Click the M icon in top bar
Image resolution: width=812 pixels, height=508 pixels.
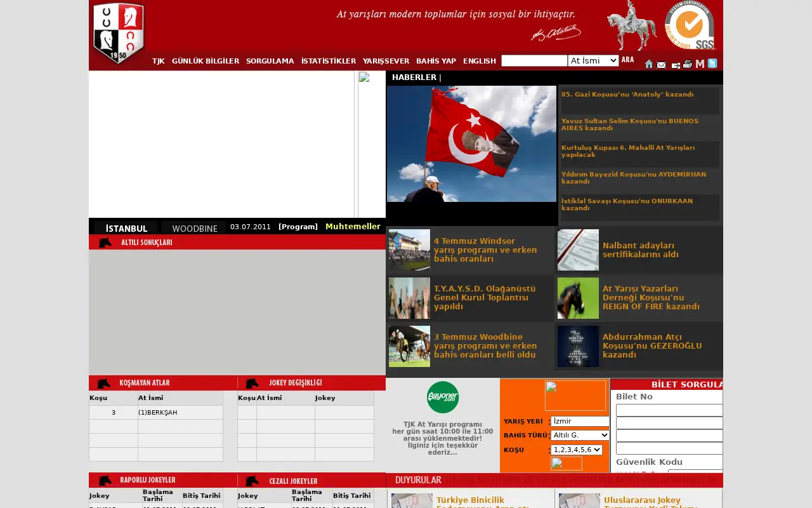tap(700, 64)
